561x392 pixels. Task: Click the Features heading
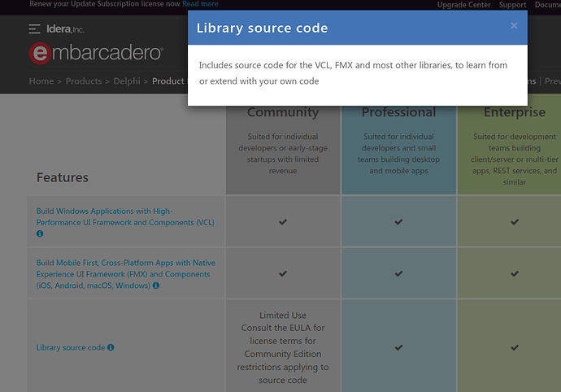[63, 177]
